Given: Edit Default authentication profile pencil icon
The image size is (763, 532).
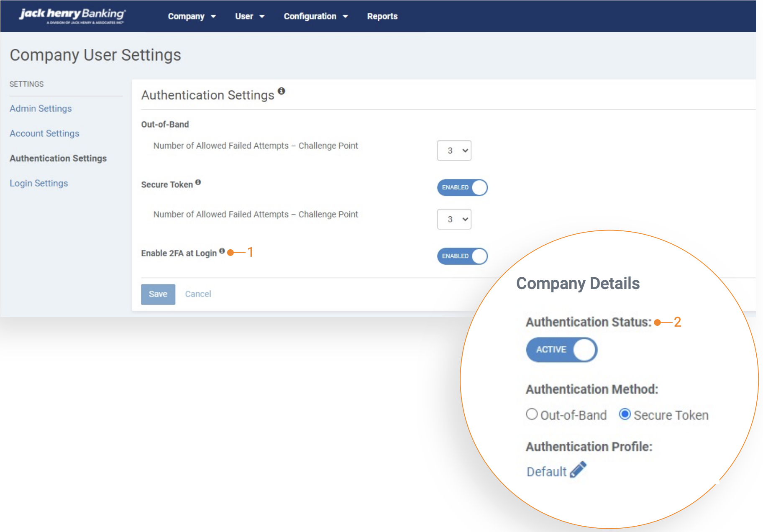Looking at the screenshot, I should (578, 470).
